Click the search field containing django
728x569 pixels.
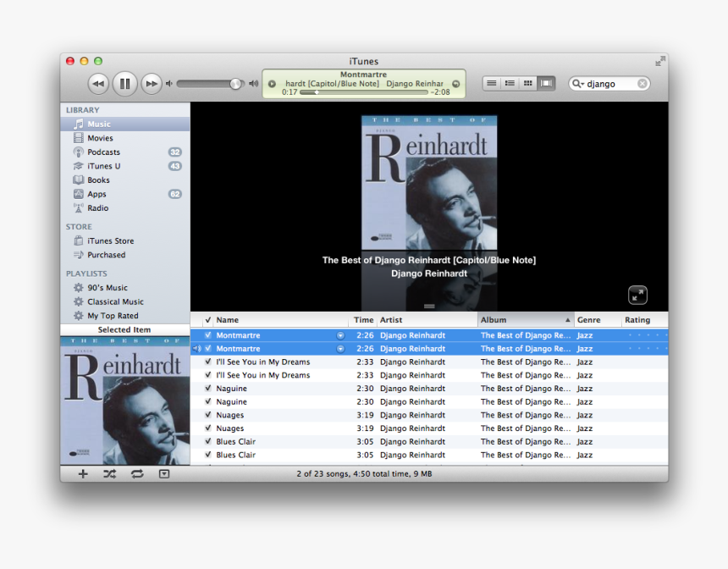click(609, 84)
